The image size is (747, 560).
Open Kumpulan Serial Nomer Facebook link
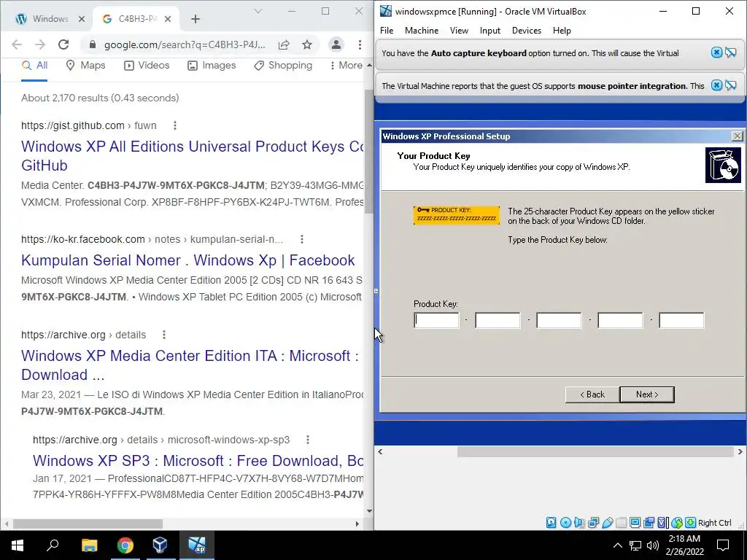pos(187,260)
